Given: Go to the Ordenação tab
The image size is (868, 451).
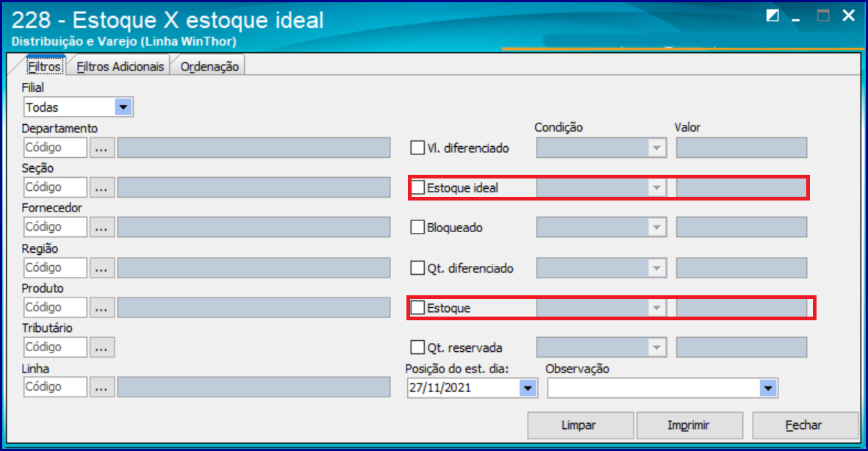Looking at the screenshot, I should [209, 66].
